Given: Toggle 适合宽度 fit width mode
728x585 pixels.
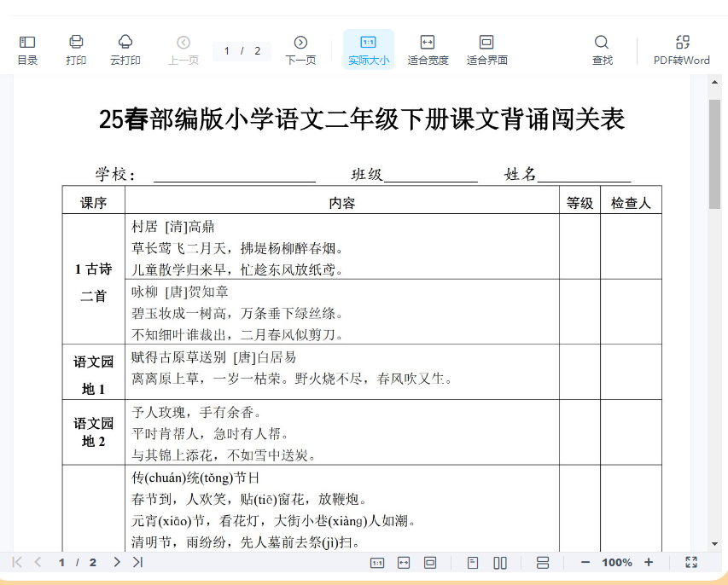Looking at the screenshot, I should coord(428,49).
